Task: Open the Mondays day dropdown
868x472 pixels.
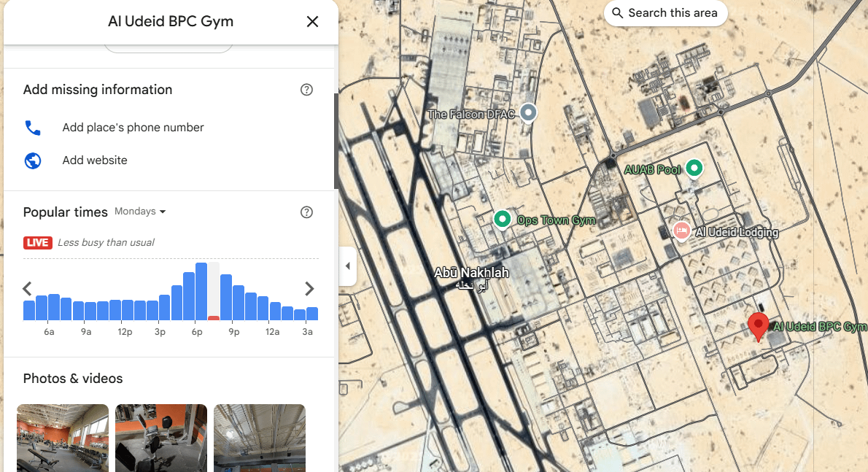Action: pyautogui.click(x=140, y=212)
